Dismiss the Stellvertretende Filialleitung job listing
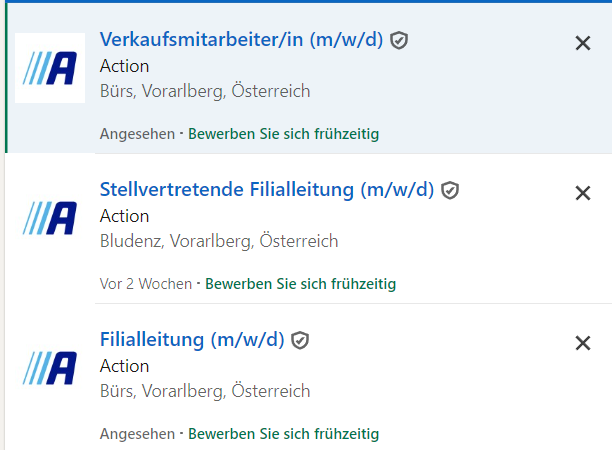 coord(583,193)
